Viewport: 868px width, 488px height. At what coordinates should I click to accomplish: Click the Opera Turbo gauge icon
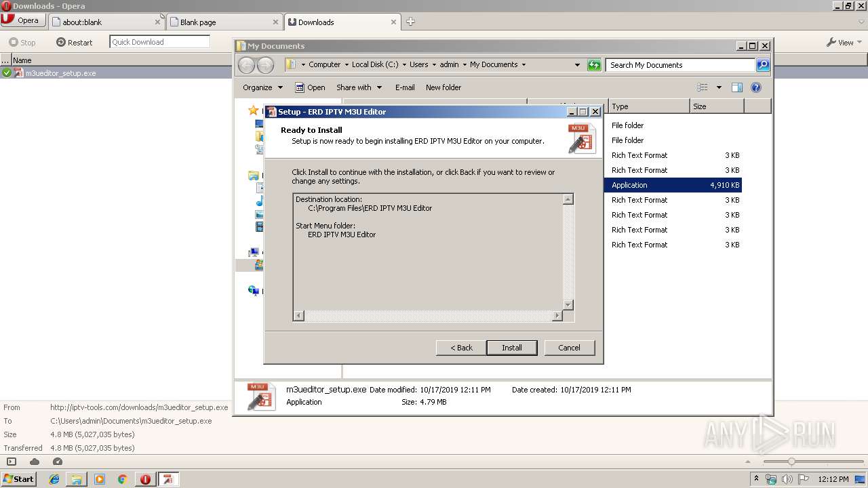57,462
